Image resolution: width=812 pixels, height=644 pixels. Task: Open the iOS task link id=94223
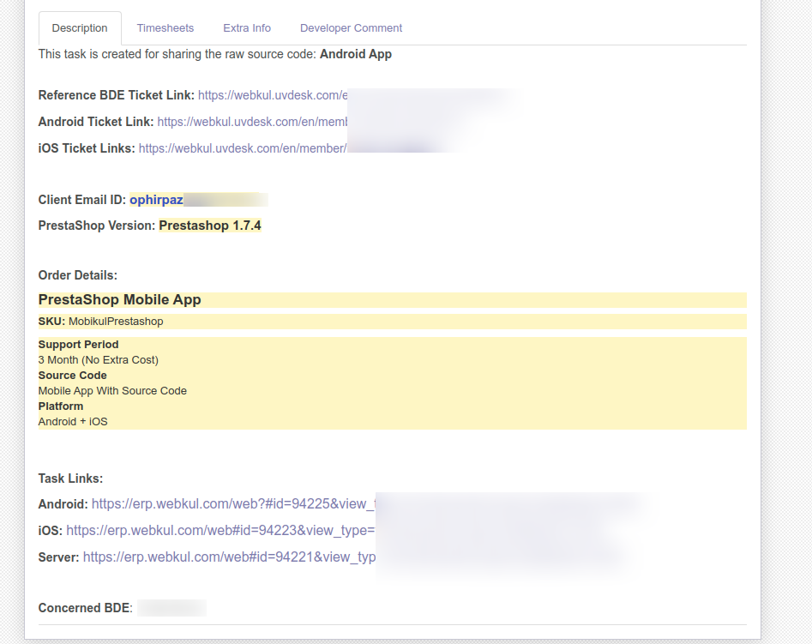point(220,531)
